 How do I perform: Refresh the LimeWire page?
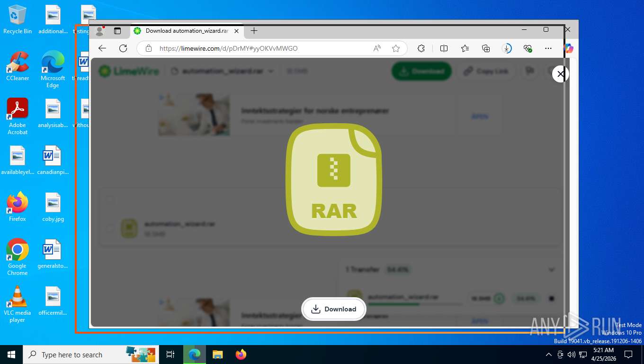tap(123, 48)
